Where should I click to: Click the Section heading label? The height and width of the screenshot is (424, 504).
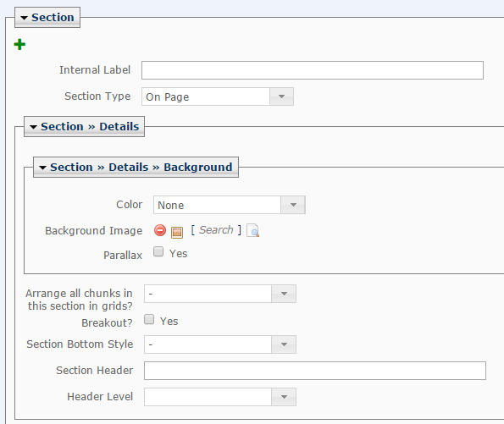[x=53, y=17]
